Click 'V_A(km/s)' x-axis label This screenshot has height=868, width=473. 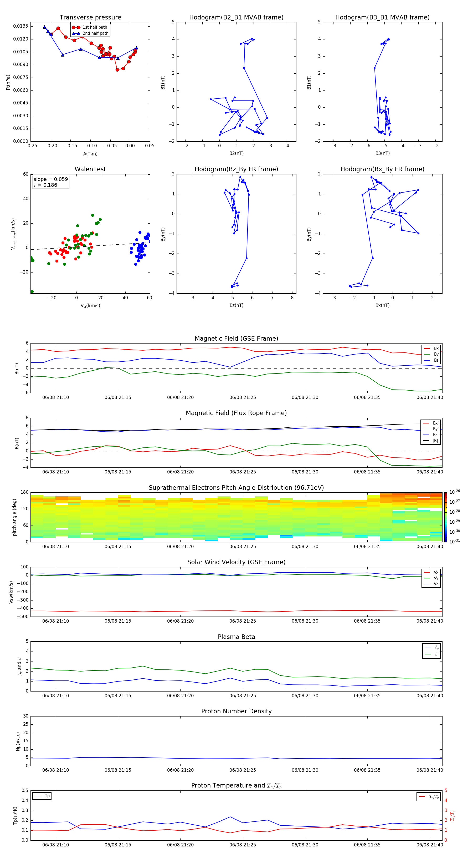pos(90,306)
